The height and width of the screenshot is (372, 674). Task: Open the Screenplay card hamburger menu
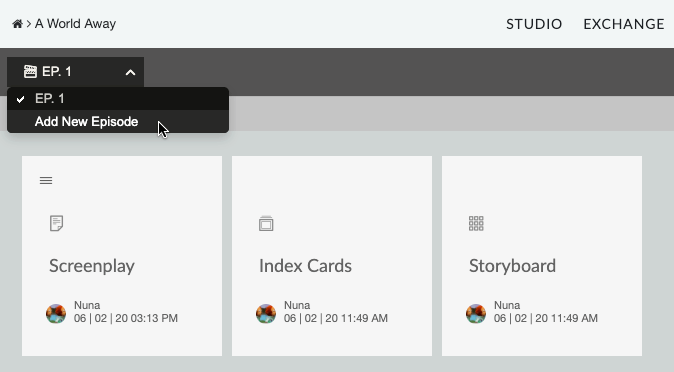(46, 180)
